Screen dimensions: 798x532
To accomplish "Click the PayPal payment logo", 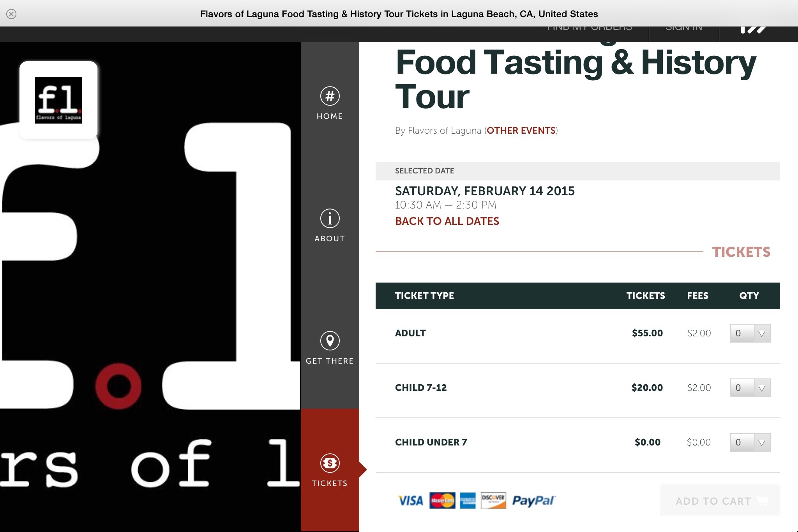I will [534, 500].
